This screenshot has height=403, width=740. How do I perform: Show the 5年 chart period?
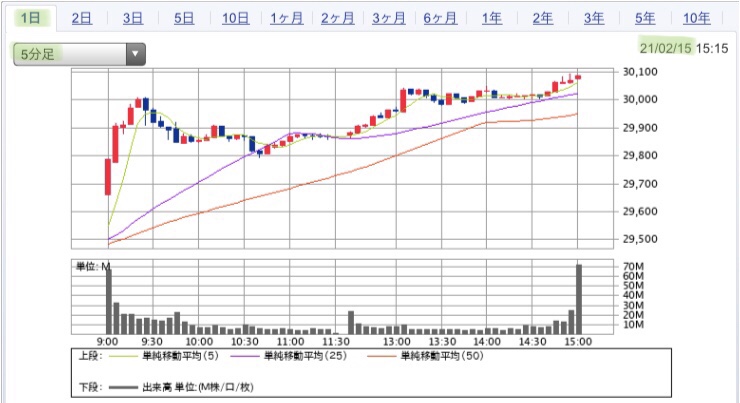click(x=645, y=18)
